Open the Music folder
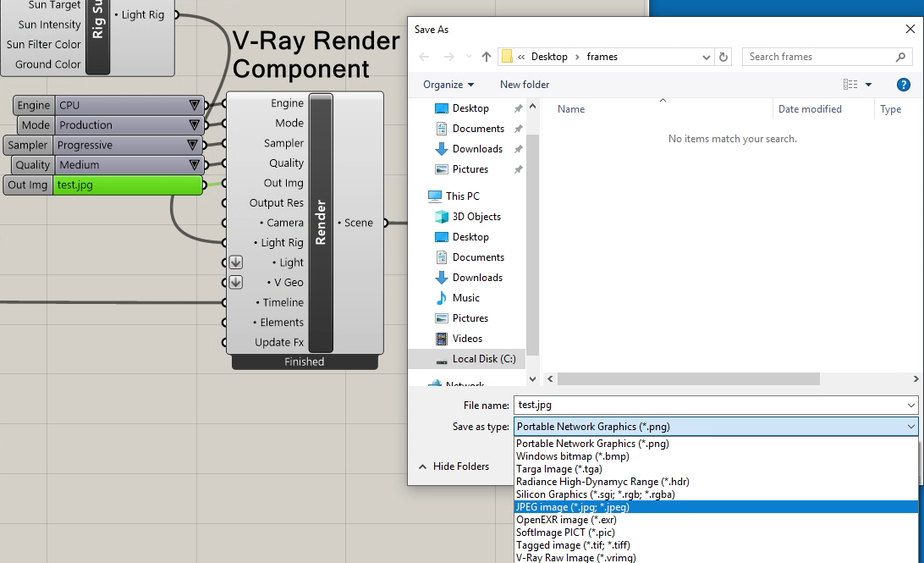Image resolution: width=924 pixels, height=563 pixels. pyautogui.click(x=465, y=298)
